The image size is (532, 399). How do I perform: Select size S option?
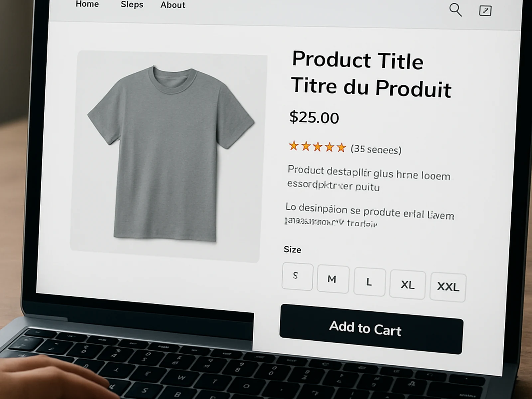(297, 276)
